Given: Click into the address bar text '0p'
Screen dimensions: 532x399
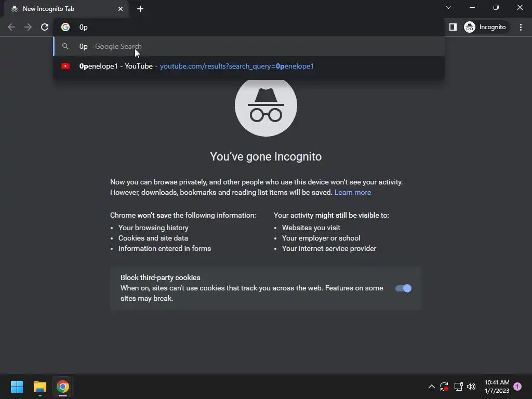Looking at the screenshot, I should click(x=84, y=27).
